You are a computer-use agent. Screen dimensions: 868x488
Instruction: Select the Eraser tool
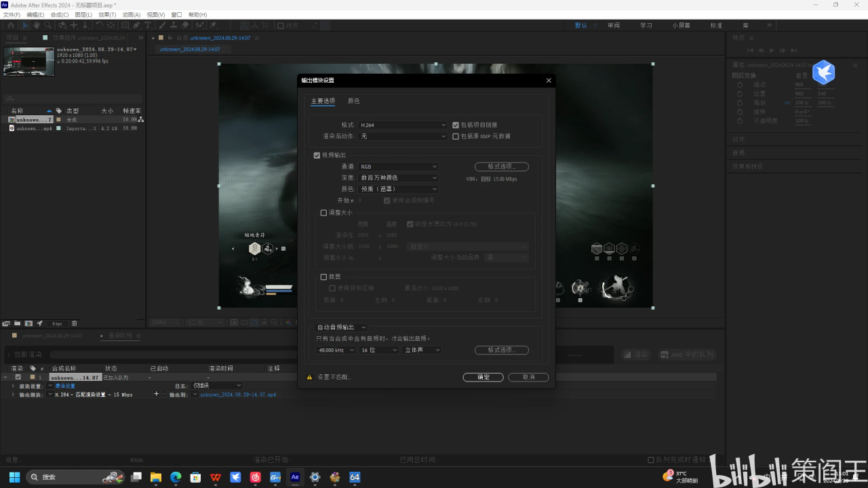click(x=185, y=25)
